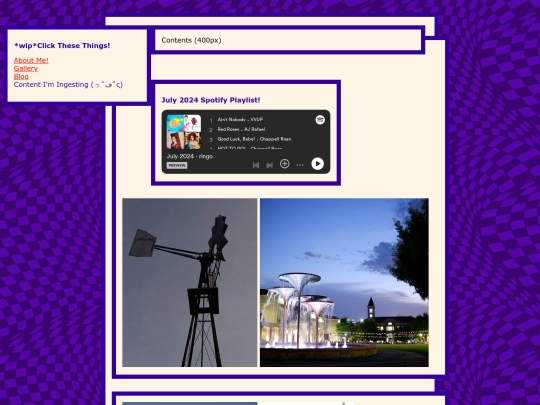This screenshot has height=405, width=540.
Task: Select track Red Roses by AJ Rafael
Action: click(x=241, y=129)
